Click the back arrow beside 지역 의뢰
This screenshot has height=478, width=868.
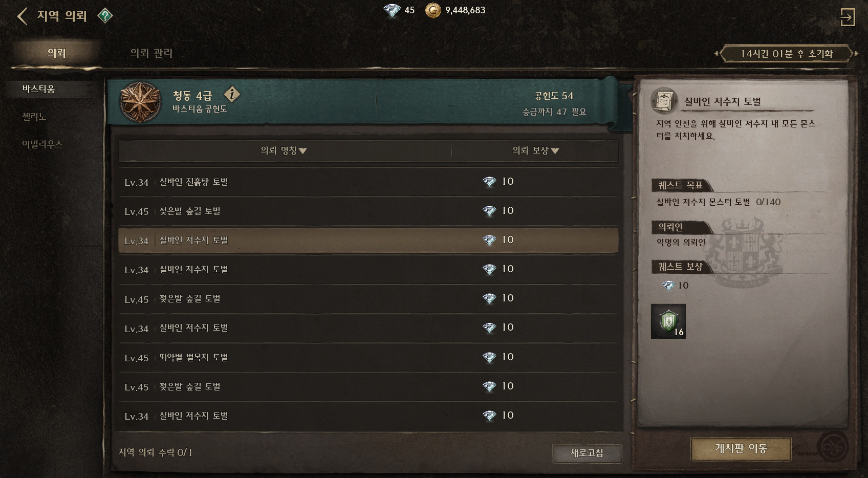22,16
